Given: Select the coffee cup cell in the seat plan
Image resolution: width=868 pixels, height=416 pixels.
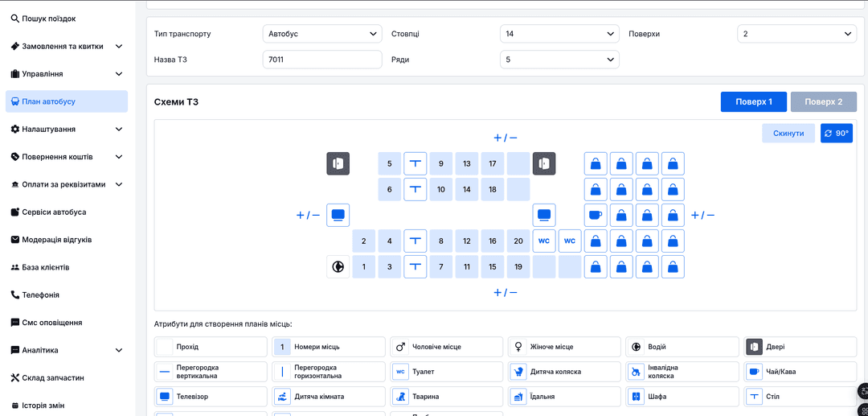Looking at the screenshot, I should coord(595,215).
